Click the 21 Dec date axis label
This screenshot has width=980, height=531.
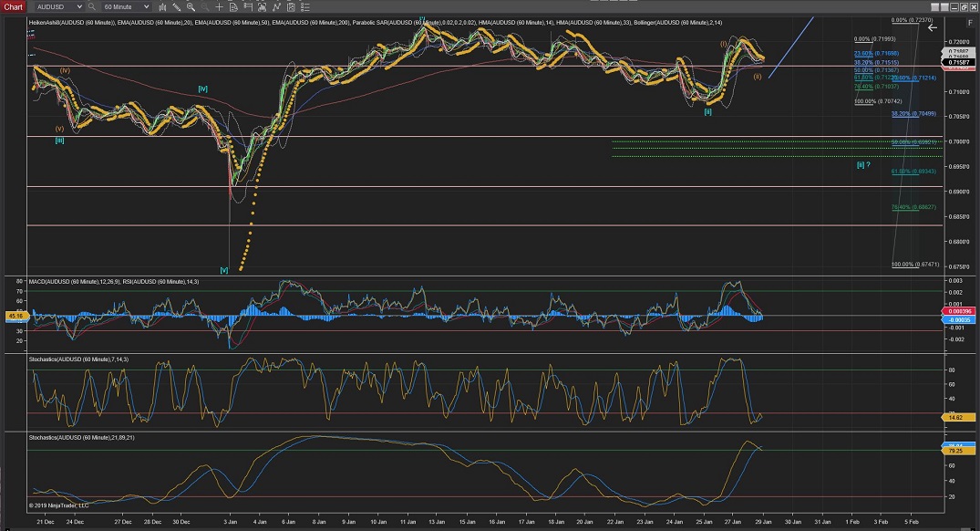coord(45,522)
